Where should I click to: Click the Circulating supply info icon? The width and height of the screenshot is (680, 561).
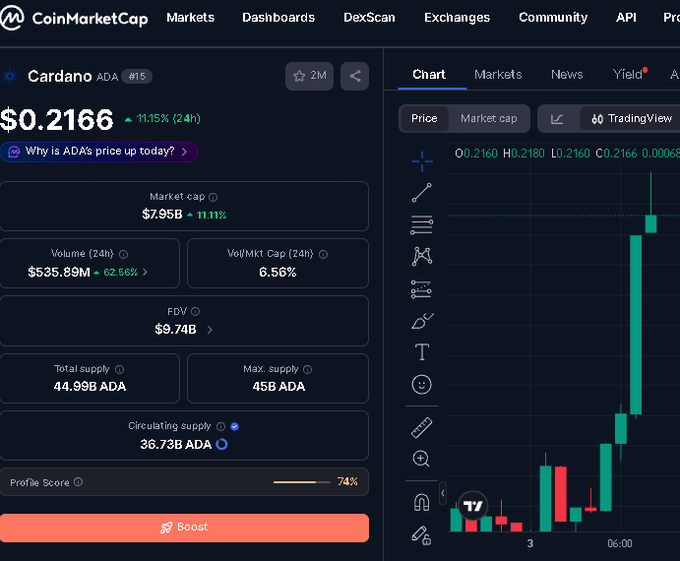click(x=221, y=427)
